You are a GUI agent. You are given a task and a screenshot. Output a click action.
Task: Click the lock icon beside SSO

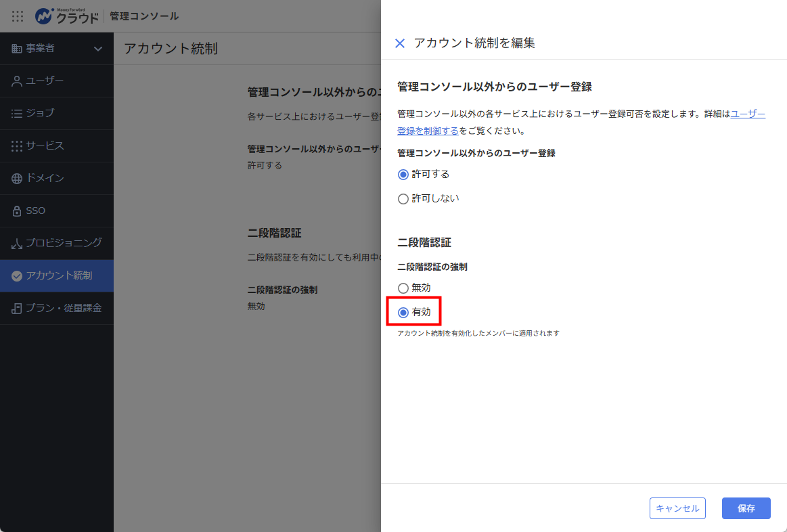click(16, 210)
